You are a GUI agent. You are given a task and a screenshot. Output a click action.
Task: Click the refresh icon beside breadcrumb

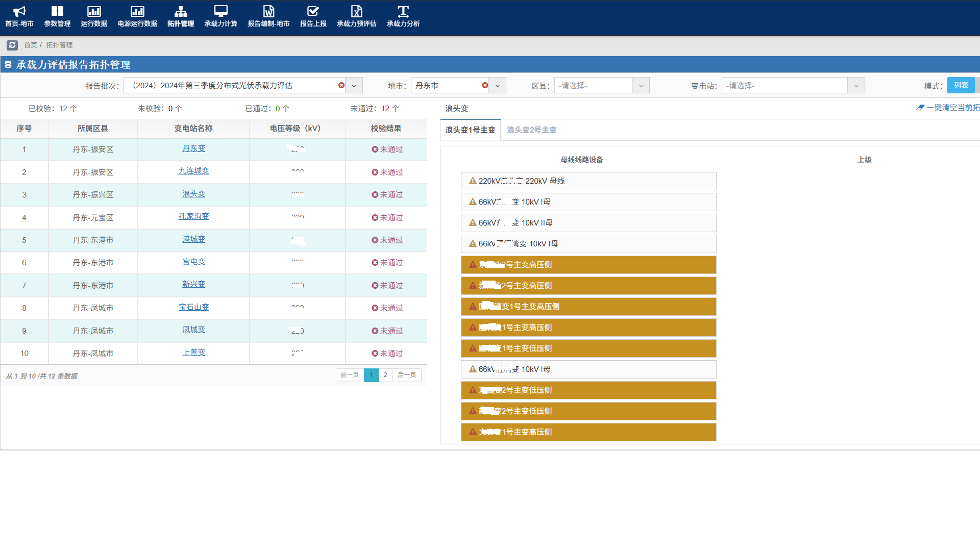(12, 45)
